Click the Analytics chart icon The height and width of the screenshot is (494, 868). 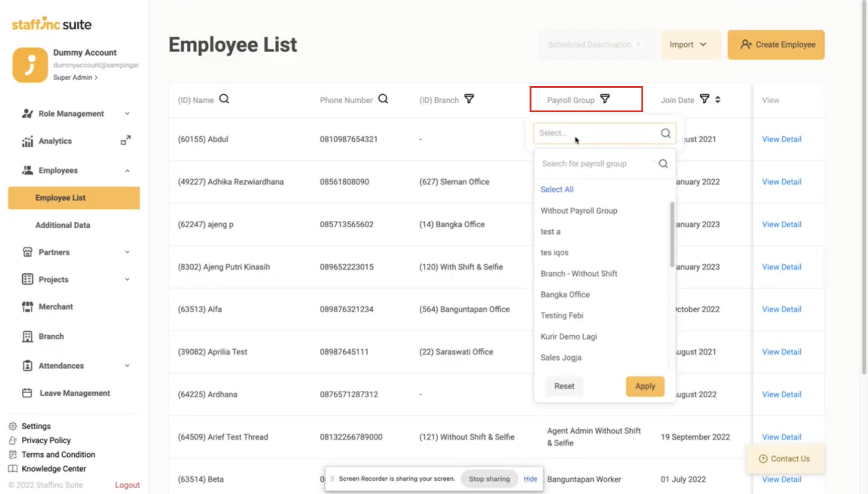point(27,141)
